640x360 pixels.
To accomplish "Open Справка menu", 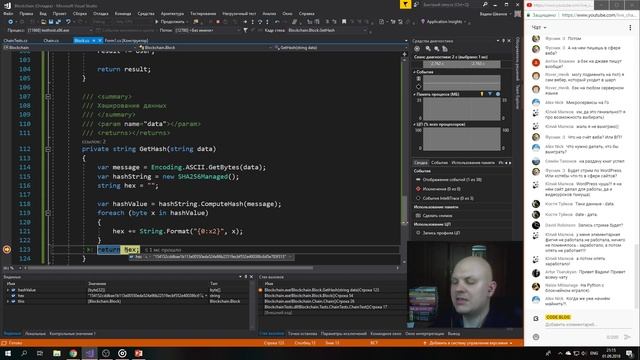I will pyautogui.click(x=307, y=13).
